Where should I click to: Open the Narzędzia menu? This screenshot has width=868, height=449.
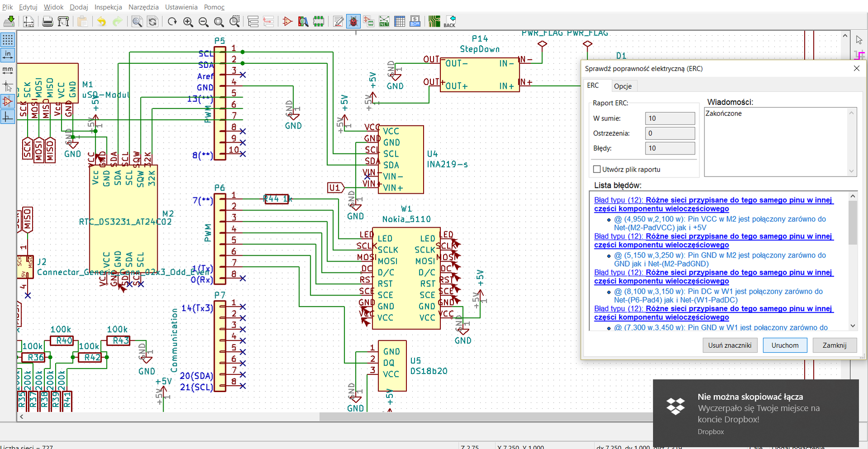coord(143,7)
